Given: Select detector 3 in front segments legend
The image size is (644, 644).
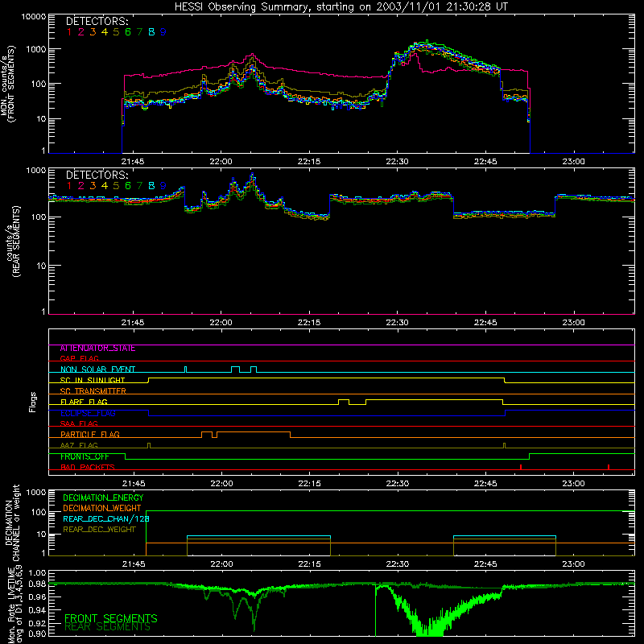Looking at the screenshot, I should 93,32.
